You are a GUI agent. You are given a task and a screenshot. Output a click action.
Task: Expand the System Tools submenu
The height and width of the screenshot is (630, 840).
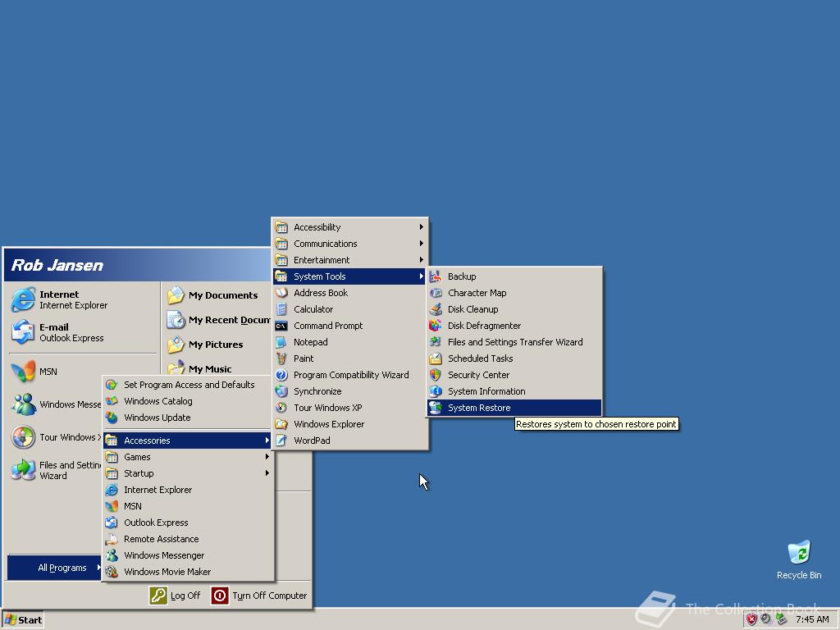point(349,276)
